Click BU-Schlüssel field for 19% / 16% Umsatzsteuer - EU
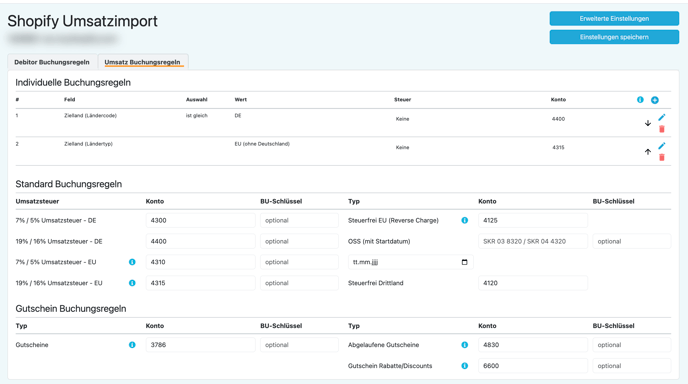Image resolution: width=688 pixels, height=384 pixels. point(299,283)
